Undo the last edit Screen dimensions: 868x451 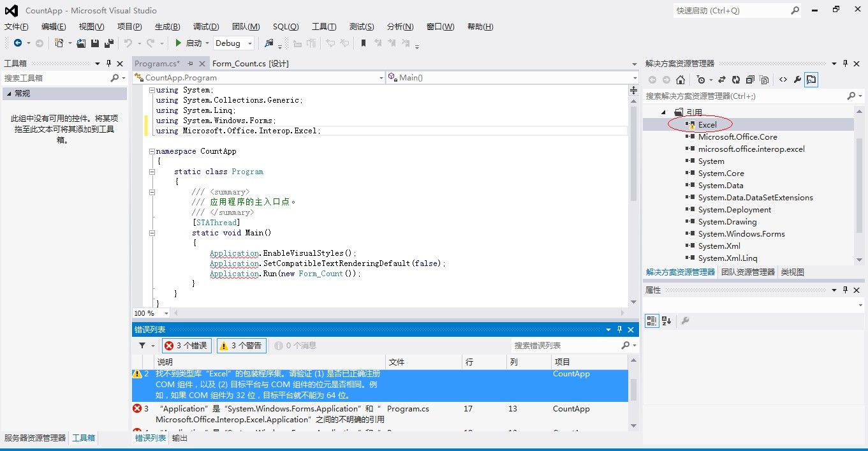pyautogui.click(x=128, y=43)
